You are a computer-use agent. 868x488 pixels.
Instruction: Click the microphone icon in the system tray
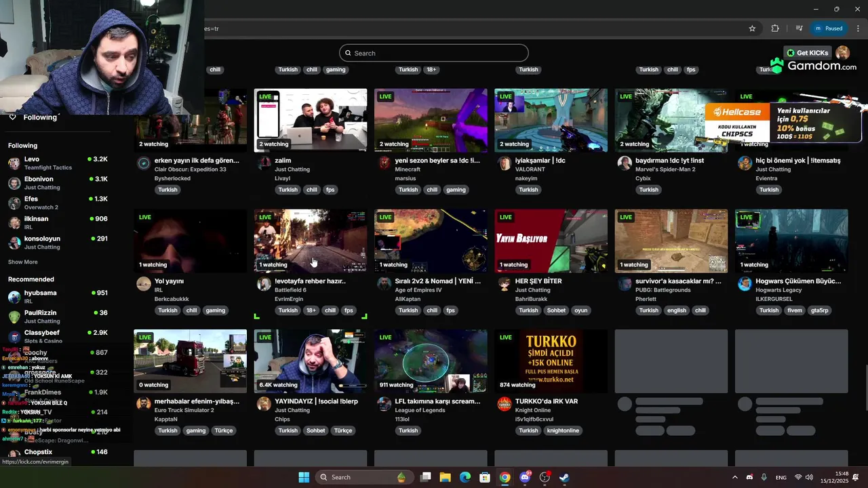[x=764, y=477]
